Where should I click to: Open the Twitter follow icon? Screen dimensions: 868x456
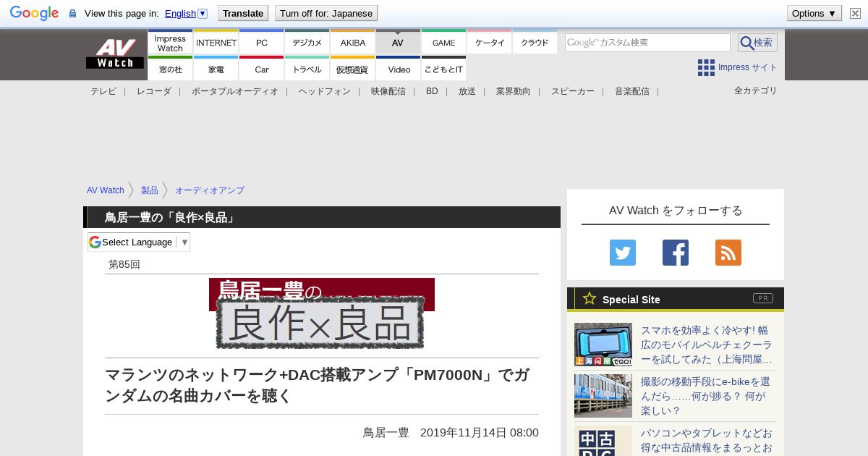[x=623, y=253]
